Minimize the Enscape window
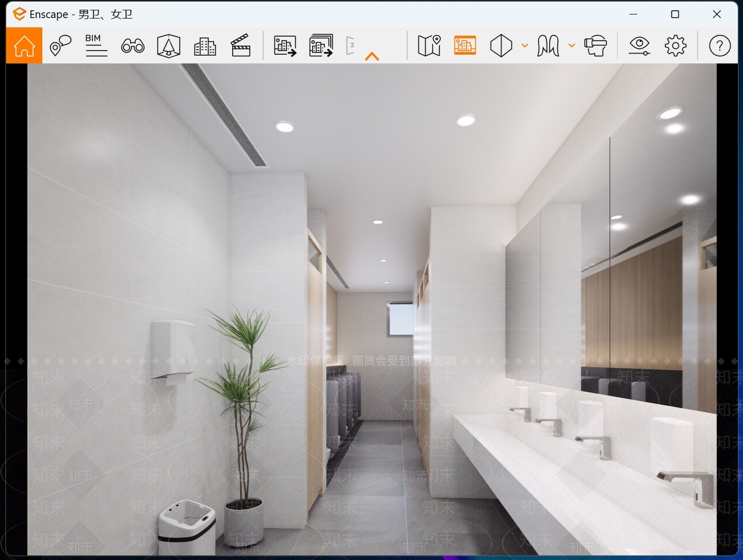This screenshot has height=560, width=743. click(x=633, y=14)
